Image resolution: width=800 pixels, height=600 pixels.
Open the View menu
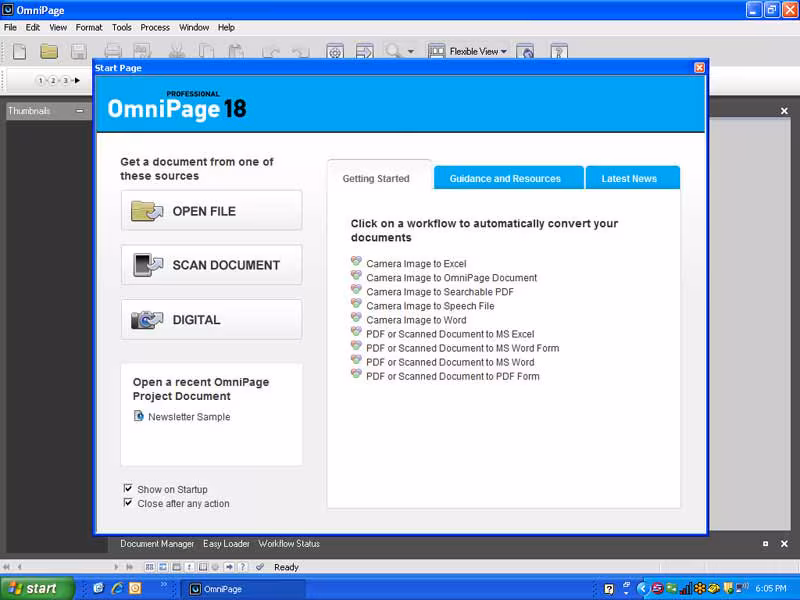(58, 28)
